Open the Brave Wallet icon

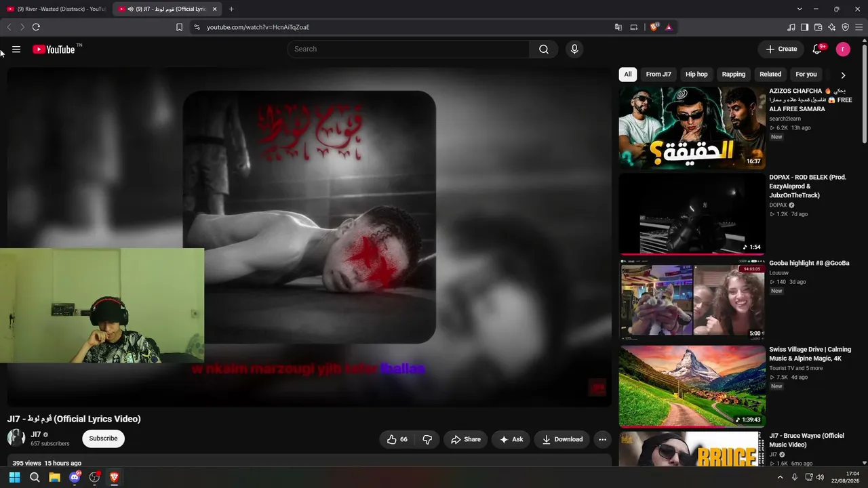click(818, 27)
